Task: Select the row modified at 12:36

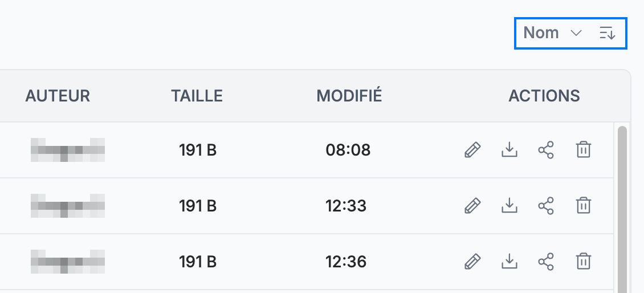Action: click(307, 262)
